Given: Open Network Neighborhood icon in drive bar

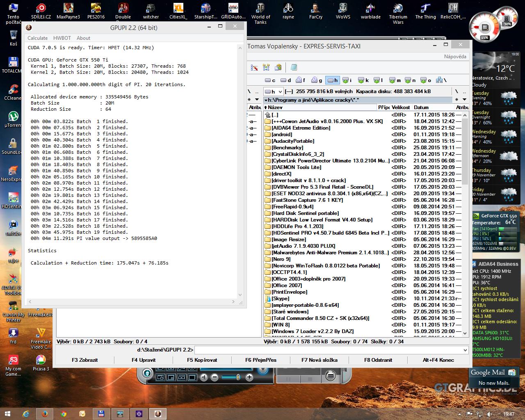Looking at the screenshot, I should pos(441,80).
